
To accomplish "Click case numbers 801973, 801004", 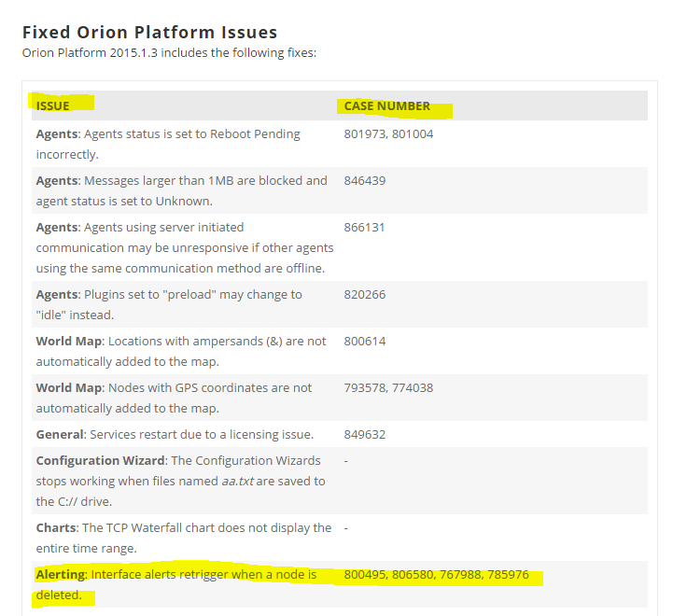I will tap(388, 133).
